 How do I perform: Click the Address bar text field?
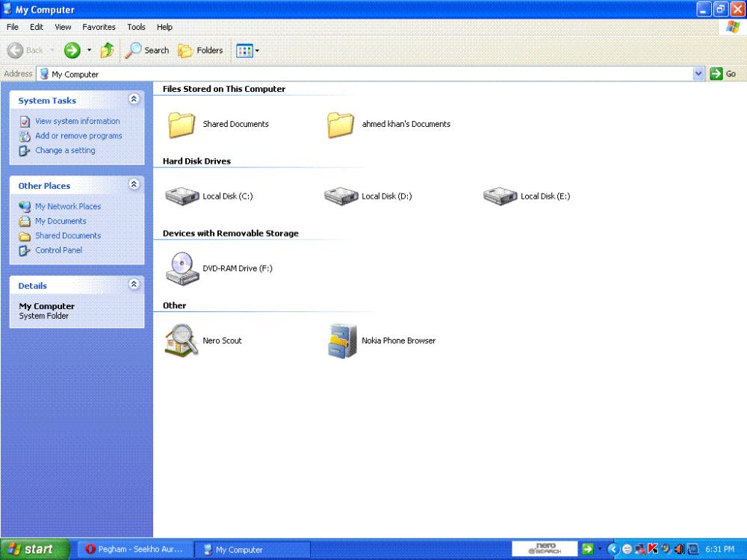coord(366,74)
